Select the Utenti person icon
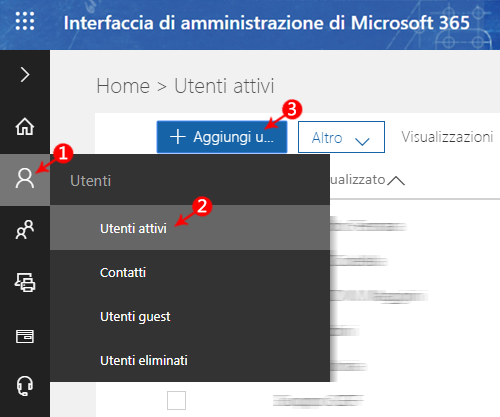This screenshot has height=417, width=500. pos(25,179)
